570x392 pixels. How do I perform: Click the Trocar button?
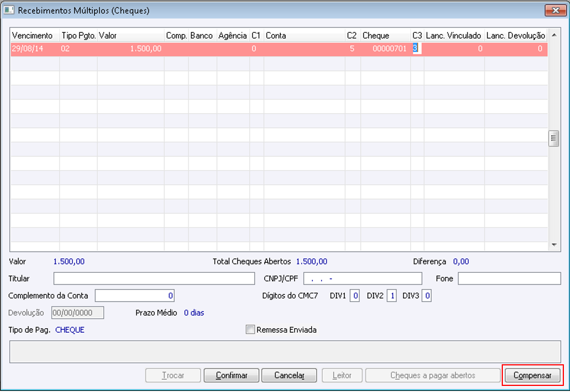click(173, 375)
